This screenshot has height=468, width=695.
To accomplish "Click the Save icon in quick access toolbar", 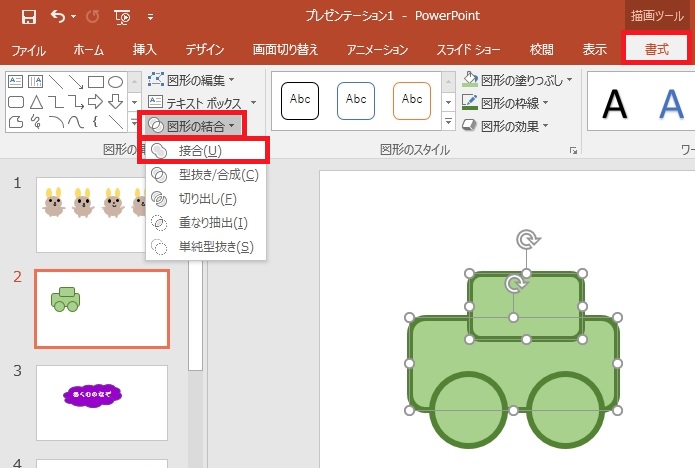I will (29, 17).
